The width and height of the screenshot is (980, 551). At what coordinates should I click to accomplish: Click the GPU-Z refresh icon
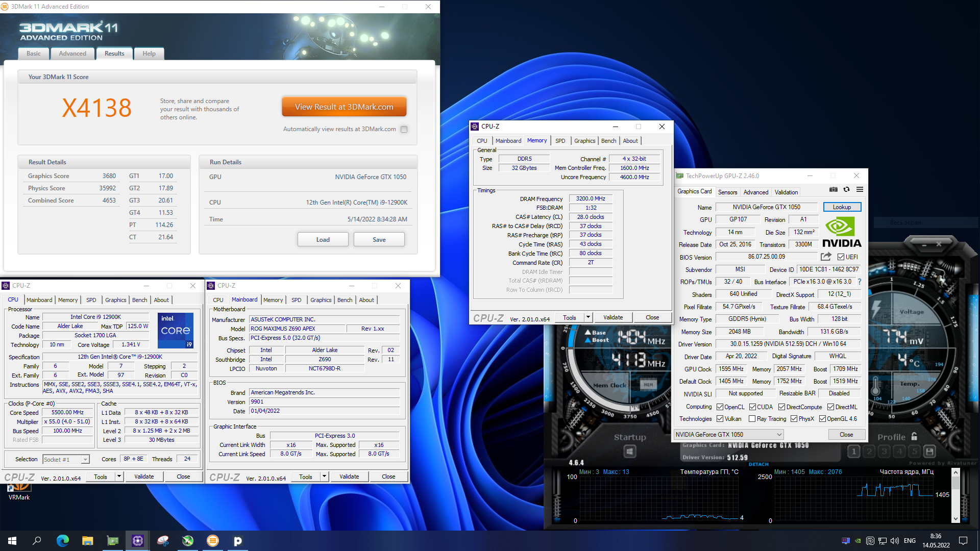pos(847,190)
